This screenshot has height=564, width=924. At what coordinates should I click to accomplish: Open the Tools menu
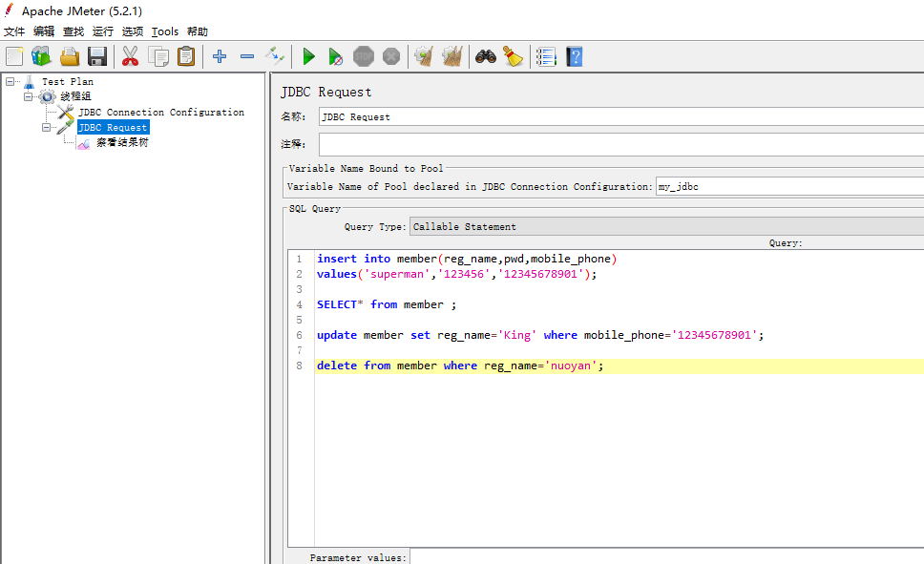(164, 31)
